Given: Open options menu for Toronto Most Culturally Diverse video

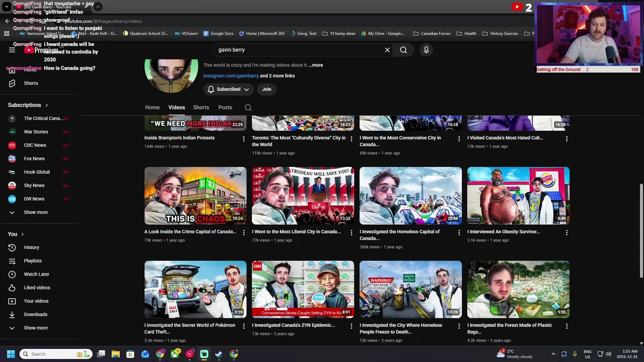Looking at the screenshot, I should pyautogui.click(x=351, y=139).
